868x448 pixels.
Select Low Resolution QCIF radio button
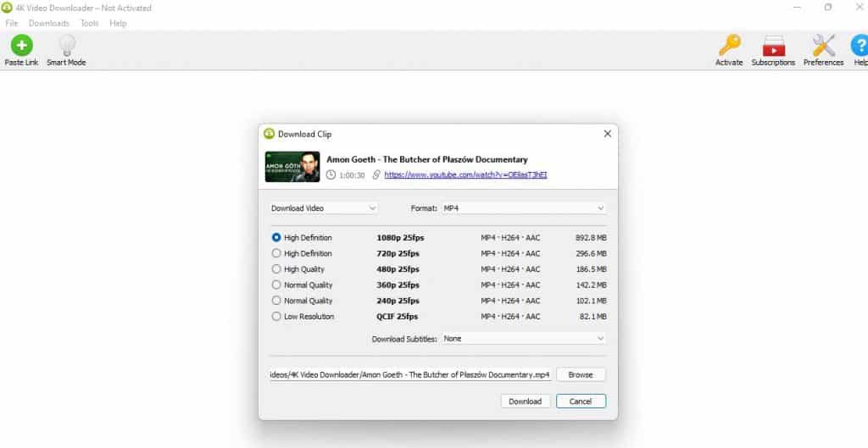[276, 317]
